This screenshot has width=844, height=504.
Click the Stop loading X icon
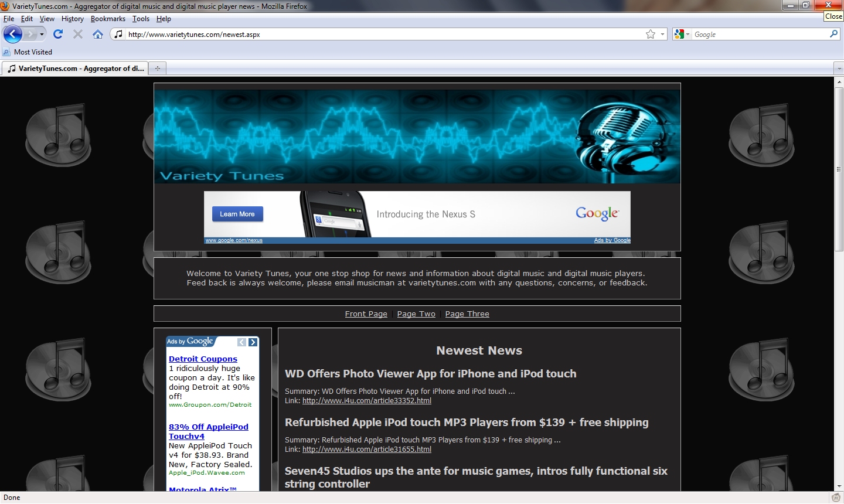coord(78,35)
